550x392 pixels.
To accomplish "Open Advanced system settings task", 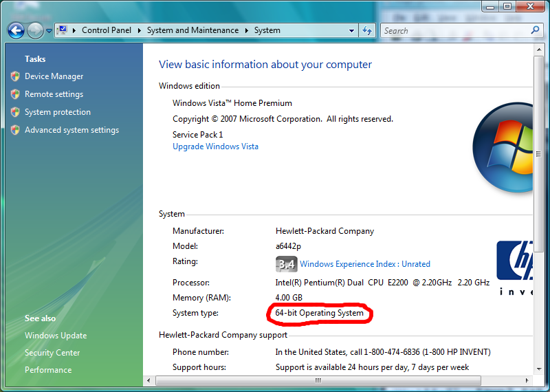I will pos(71,130).
